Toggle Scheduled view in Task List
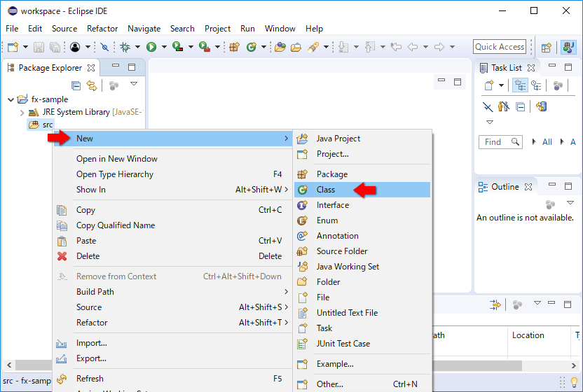Image resolution: width=583 pixels, height=392 pixels. [x=536, y=86]
